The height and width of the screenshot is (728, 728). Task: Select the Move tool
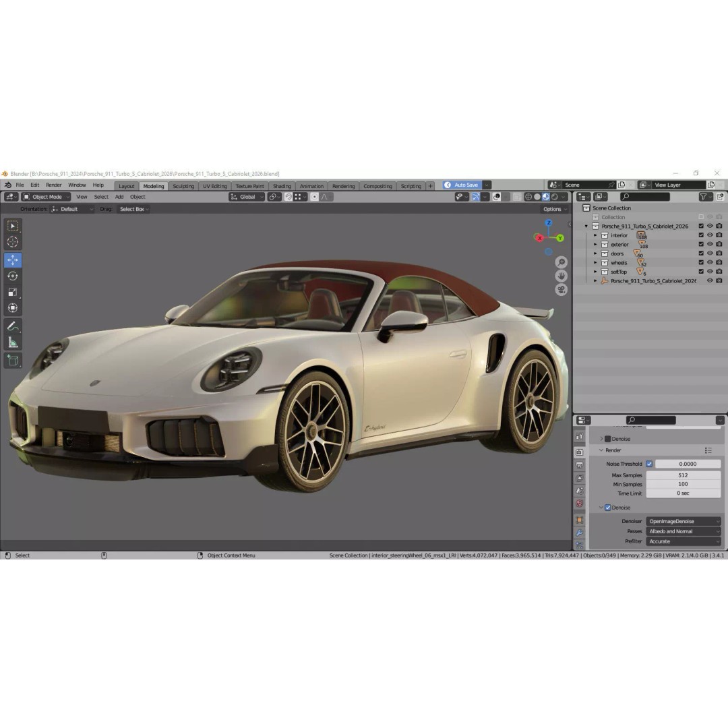(x=13, y=260)
